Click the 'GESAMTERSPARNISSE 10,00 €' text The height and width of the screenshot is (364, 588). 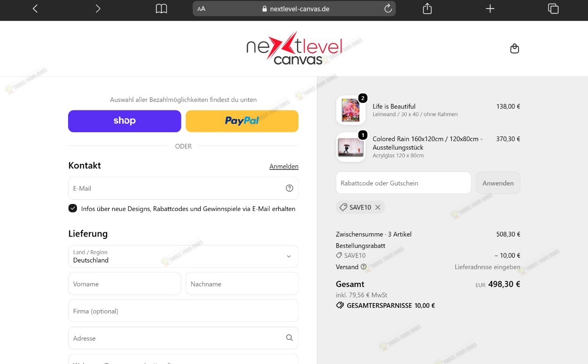(391, 305)
